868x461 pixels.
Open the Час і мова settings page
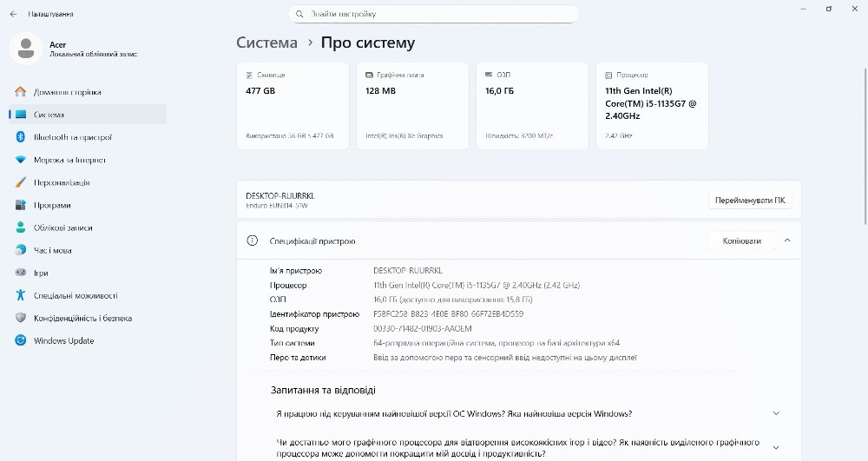[x=88, y=250]
